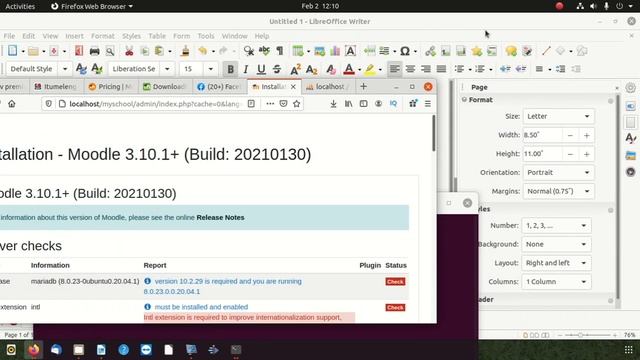Click the Spelling check abc icon
Image resolution: width=640 pixels, height=360 pixels.
coord(264,51)
